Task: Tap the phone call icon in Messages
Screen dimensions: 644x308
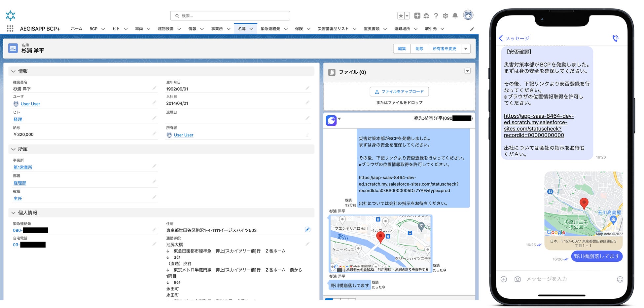Action: [615, 38]
